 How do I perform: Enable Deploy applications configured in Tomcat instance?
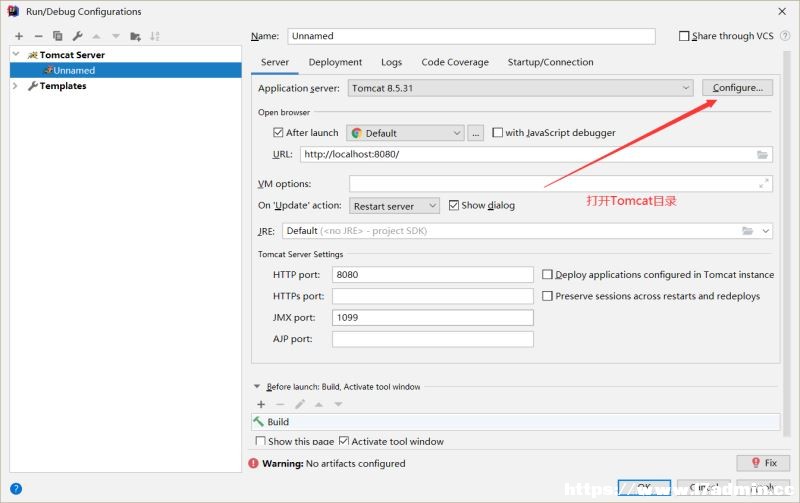547,274
